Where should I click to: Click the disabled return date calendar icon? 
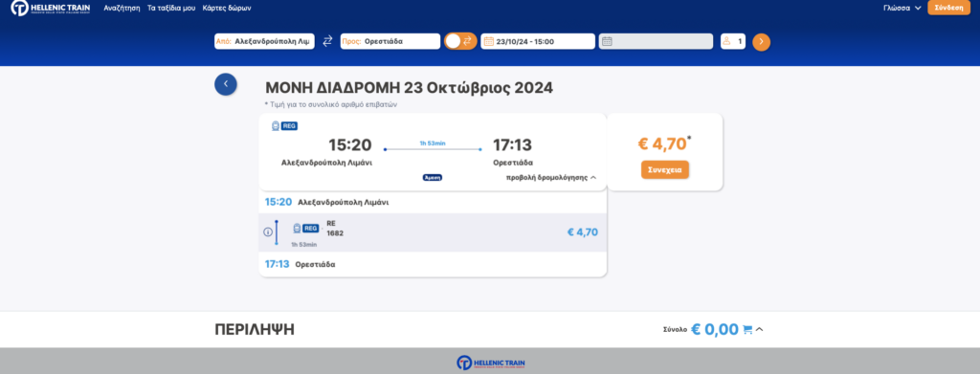[607, 42]
